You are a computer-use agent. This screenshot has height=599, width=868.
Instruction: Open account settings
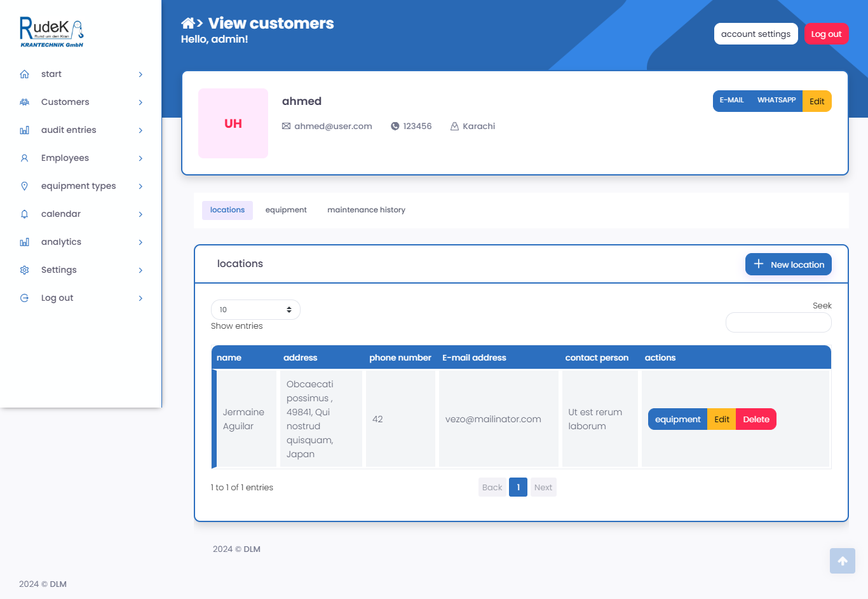(756, 34)
